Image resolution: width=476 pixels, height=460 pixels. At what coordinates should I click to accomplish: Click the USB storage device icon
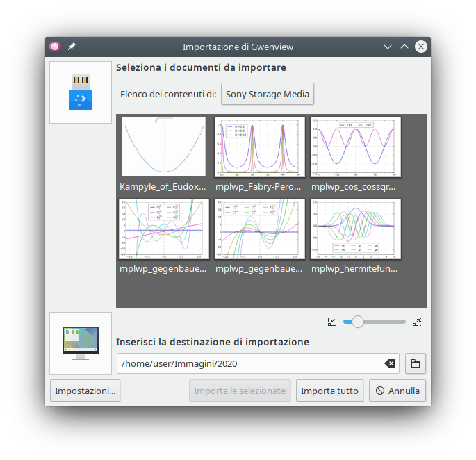tap(81, 92)
